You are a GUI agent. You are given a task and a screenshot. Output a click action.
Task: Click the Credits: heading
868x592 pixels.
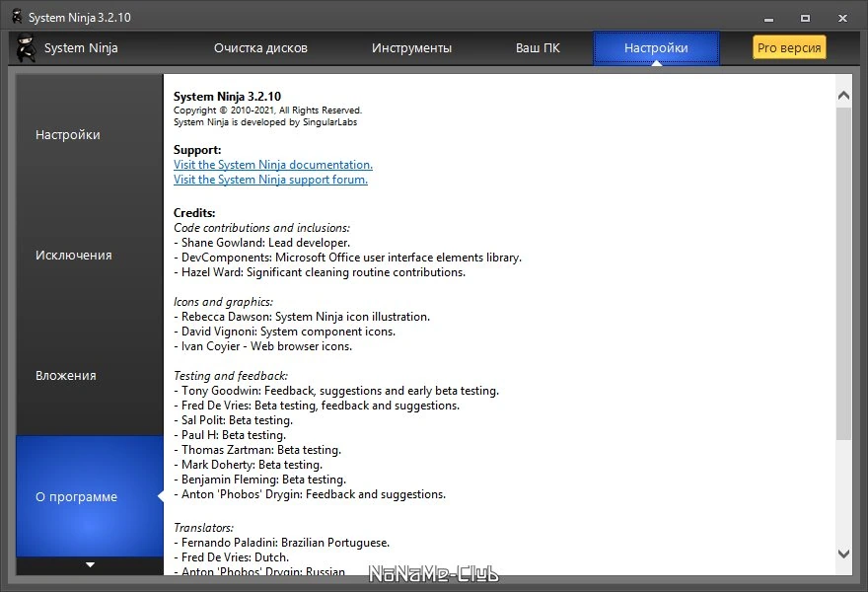[x=194, y=213]
